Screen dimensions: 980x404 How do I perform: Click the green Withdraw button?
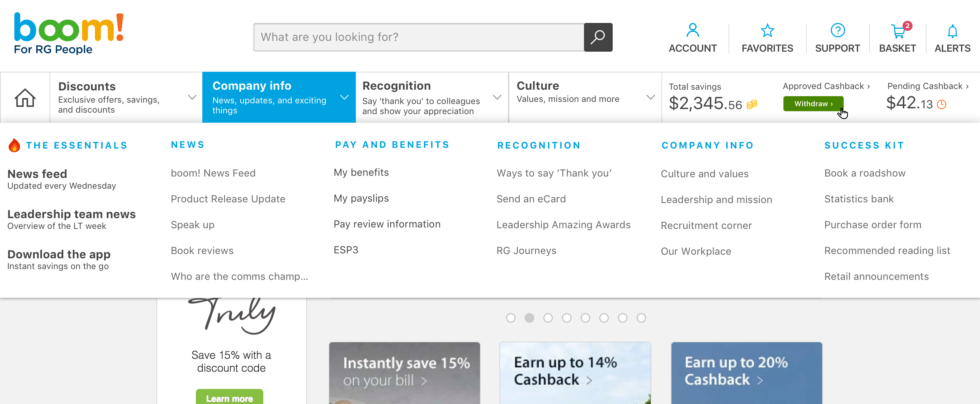[813, 103]
